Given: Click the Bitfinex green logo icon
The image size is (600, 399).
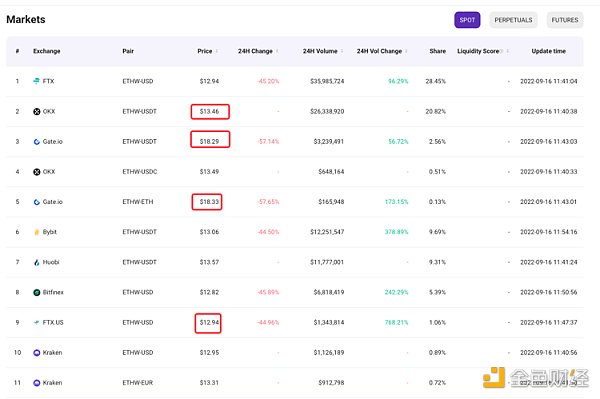Looking at the screenshot, I should click(37, 292).
